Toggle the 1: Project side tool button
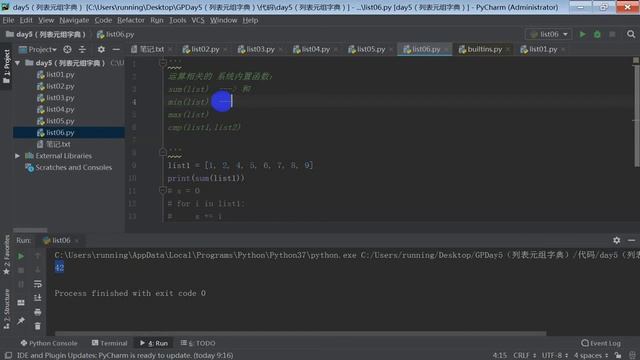 [6, 67]
